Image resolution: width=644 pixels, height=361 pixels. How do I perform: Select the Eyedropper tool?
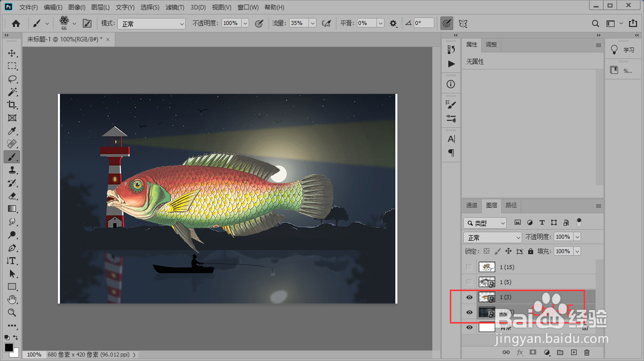(x=12, y=131)
